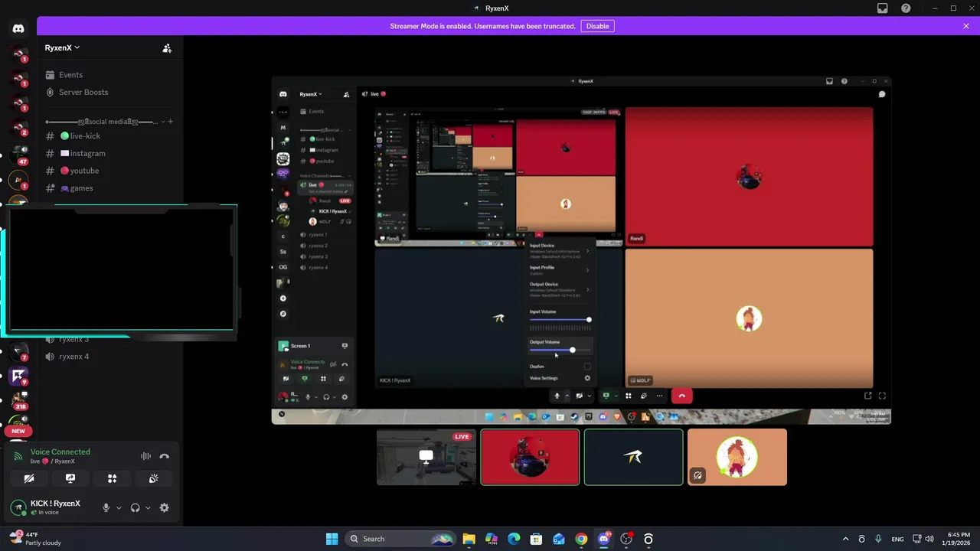Open the live / RyxenX channel link
The width and height of the screenshot is (980, 551).
53,461
